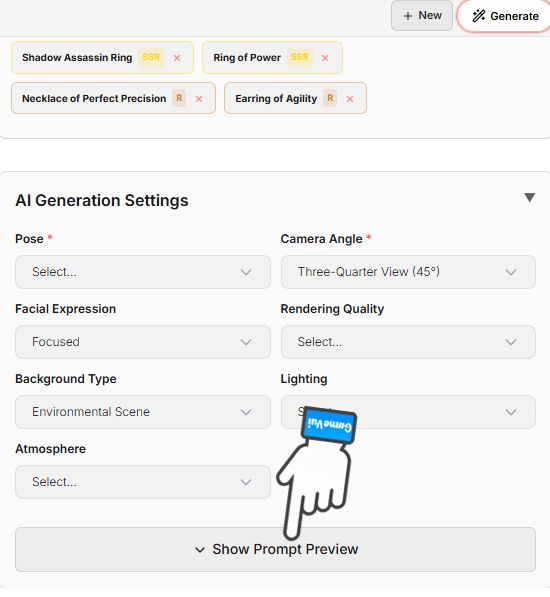Viewport: 550px width, 597px height.
Task: Expand Show Prompt Preview
Action: pos(275,549)
